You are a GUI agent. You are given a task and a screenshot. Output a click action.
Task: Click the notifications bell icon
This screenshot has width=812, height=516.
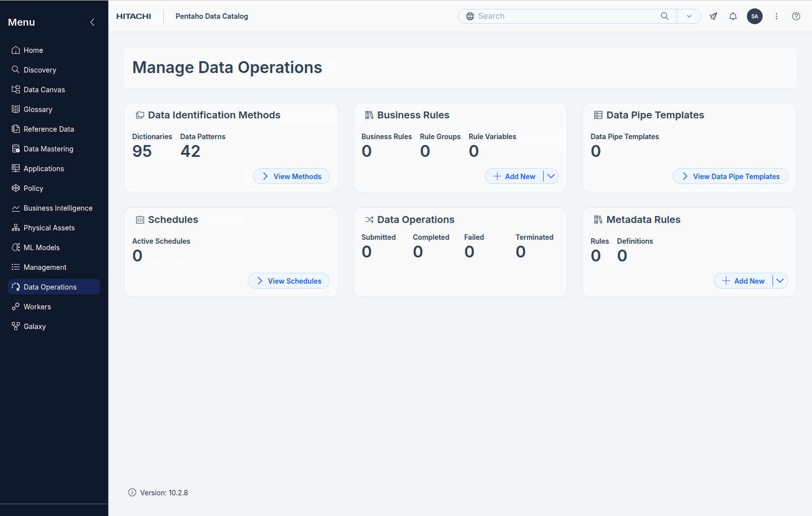pyautogui.click(x=733, y=16)
